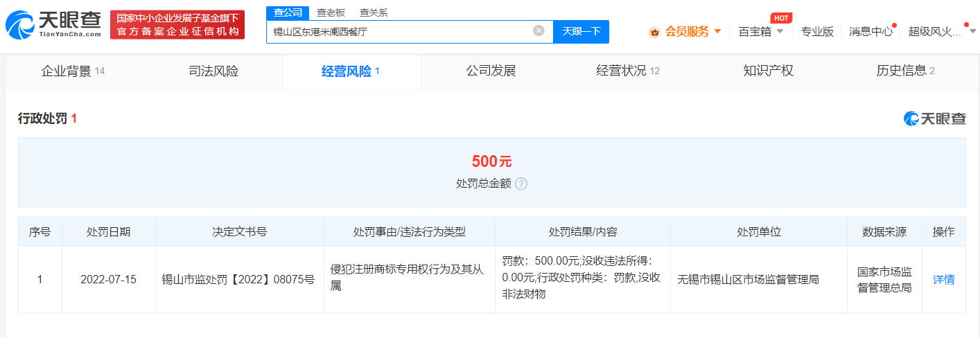The image size is (980, 338).
Task: Open the 司法风险 tab
Action: pyautogui.click(x=213, y=71)
